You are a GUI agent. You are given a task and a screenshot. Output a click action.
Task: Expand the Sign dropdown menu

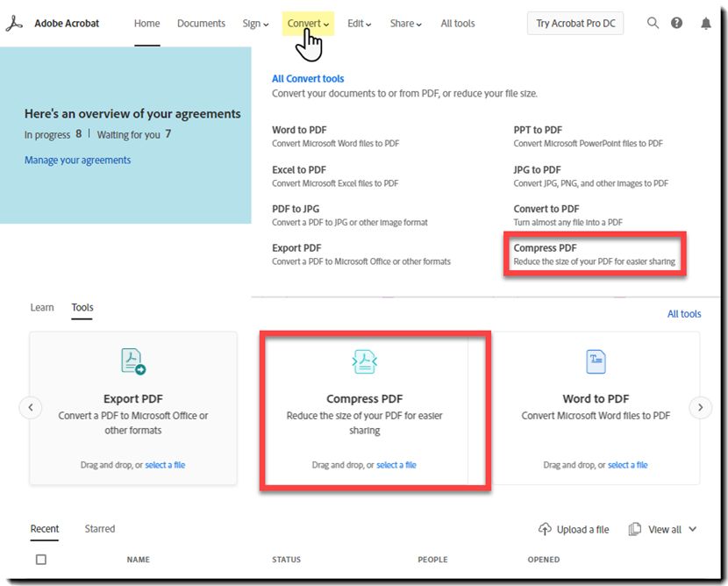255,24
